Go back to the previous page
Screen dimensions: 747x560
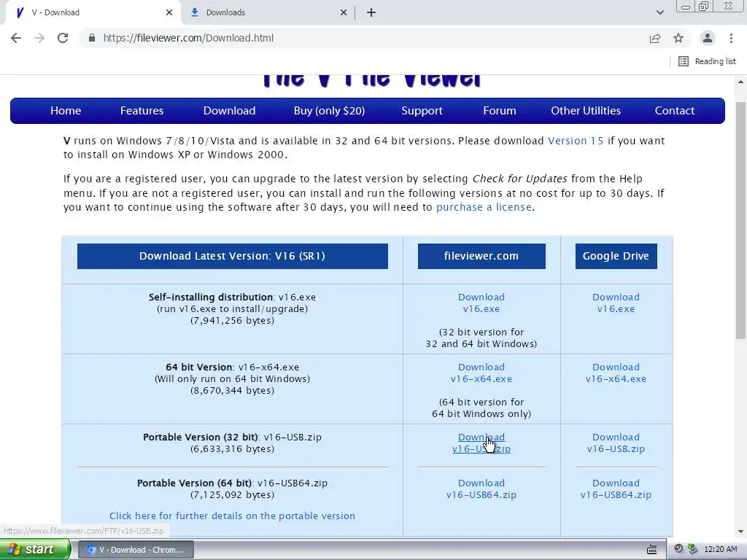(x=16, y=38)
